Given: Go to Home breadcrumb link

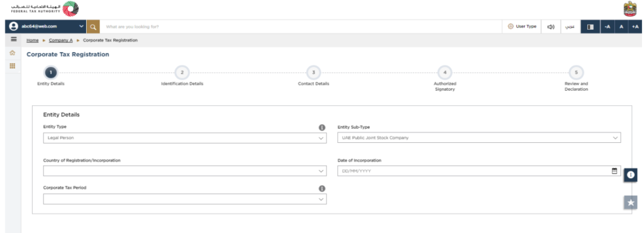Looking at the screenshot, I should coord(33,40).
